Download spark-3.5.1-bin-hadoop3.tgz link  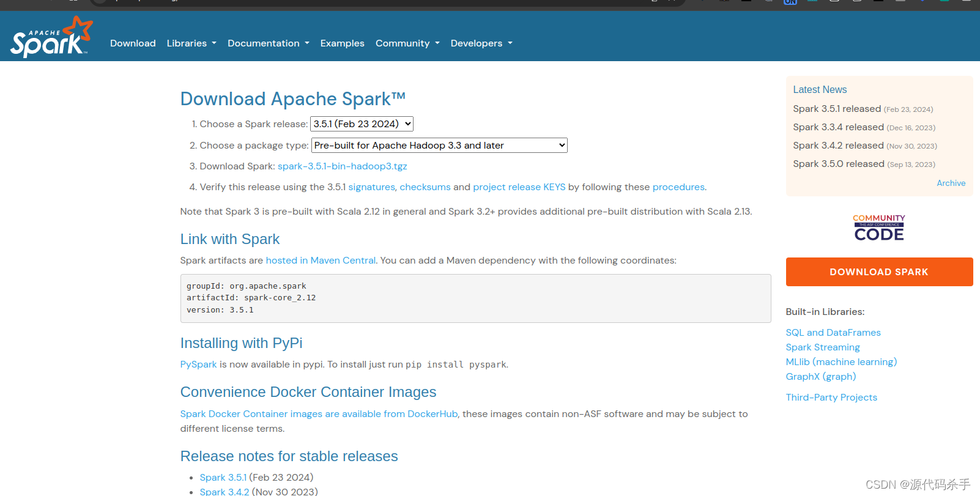click(x=343, y=166)
